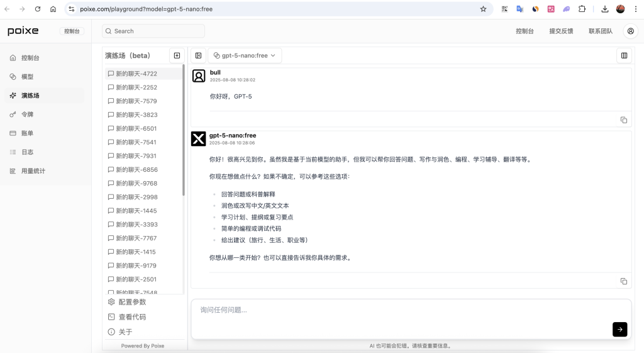This screenshot has height=353, width=644.
Task: Open 模型 in the left sidebar
Action: (27, 77)
